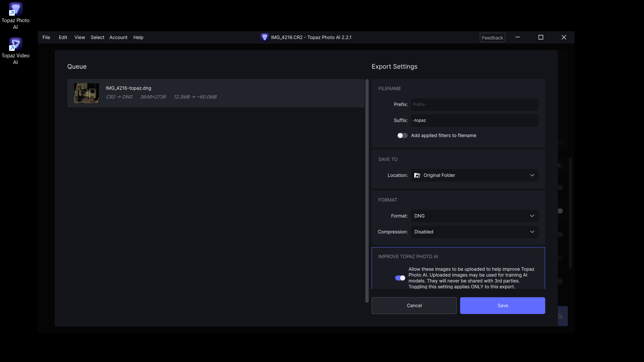Click the Prefix input field
Image resolution: width=644 pixels, height=362 pixels.
point(475,105)
